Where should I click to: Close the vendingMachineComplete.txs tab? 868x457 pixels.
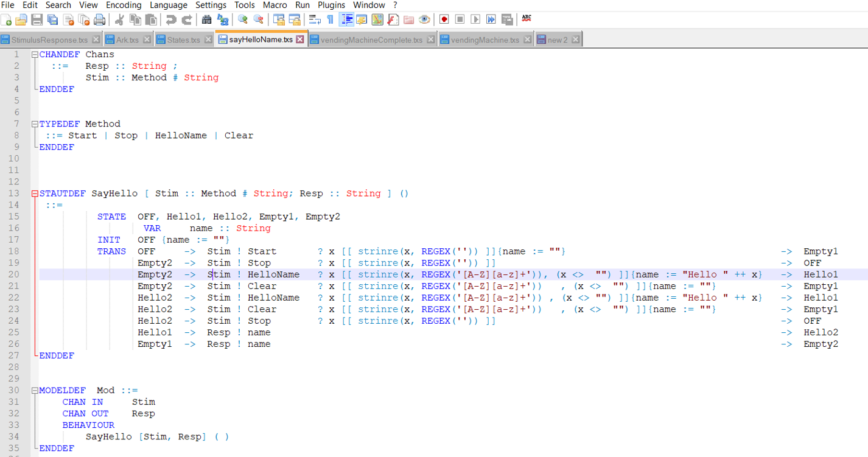click(430, 40)
